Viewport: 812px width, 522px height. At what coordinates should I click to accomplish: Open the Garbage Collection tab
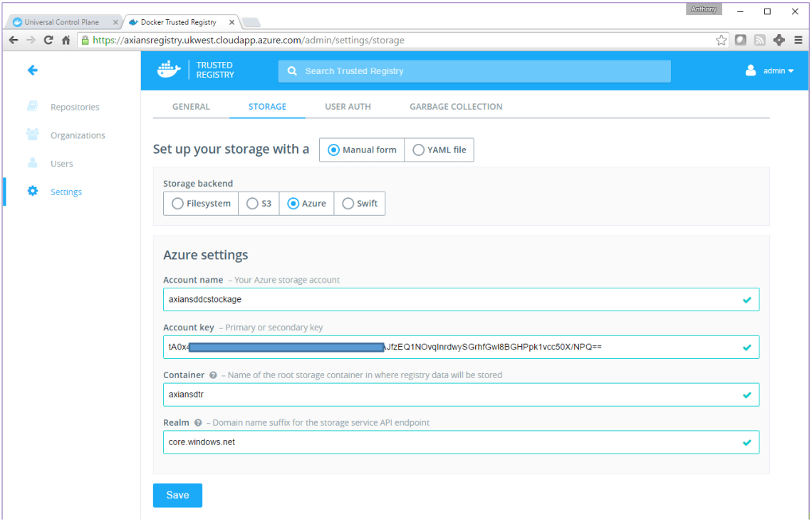456,107
